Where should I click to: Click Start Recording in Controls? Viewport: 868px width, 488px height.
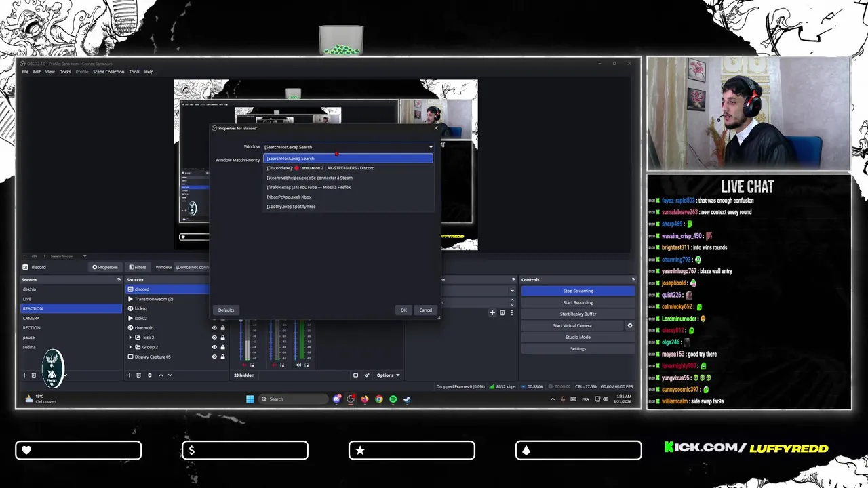tap(578, 302)
